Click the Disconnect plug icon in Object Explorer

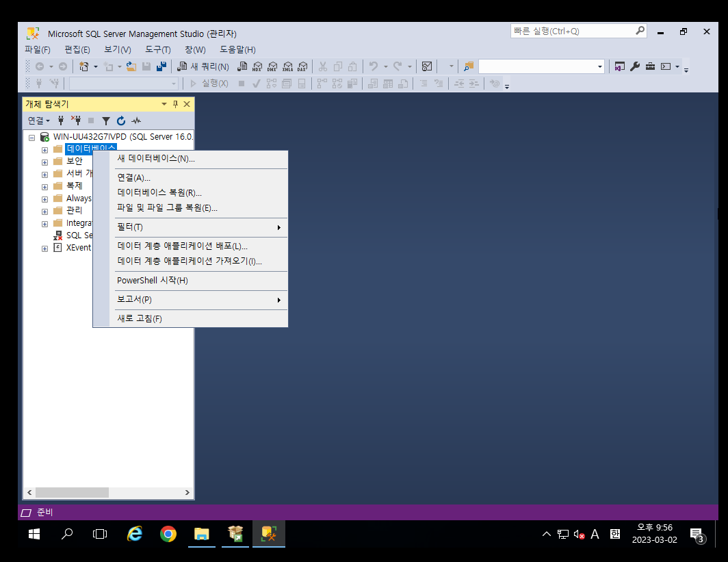click(x=76, y=120)
